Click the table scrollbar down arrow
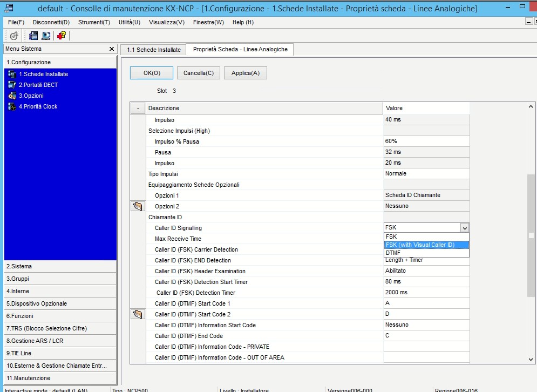 [x=531, y=360]
